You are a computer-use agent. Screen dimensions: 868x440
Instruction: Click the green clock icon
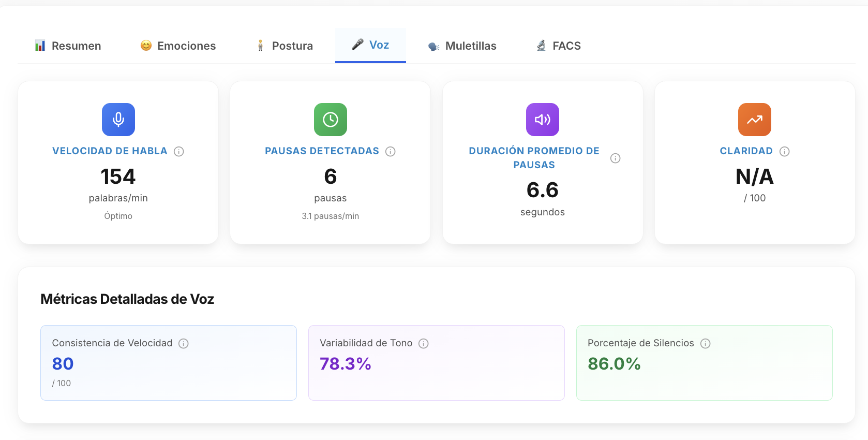(331, 120)
